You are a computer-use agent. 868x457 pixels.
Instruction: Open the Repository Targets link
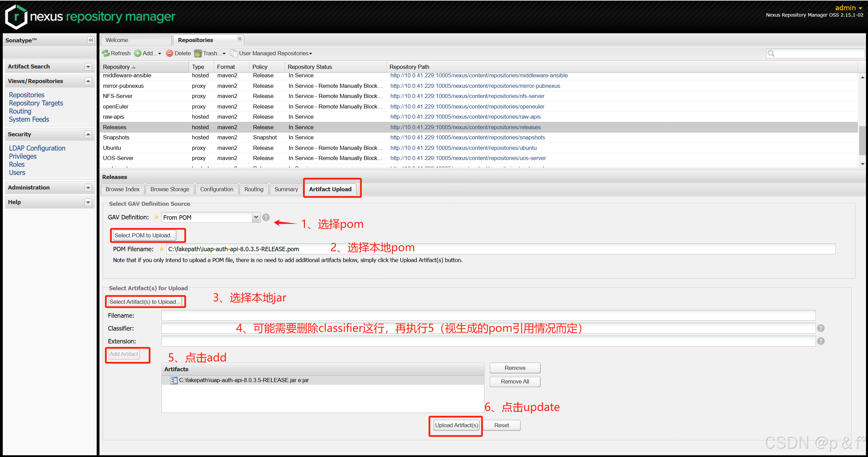point(36,103)
